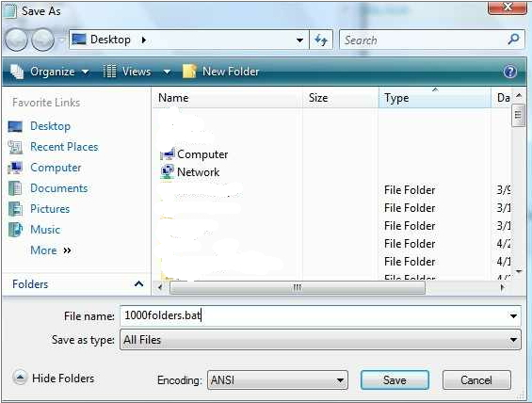
Task: Expand the File name history dropdown
Action: 513,316
